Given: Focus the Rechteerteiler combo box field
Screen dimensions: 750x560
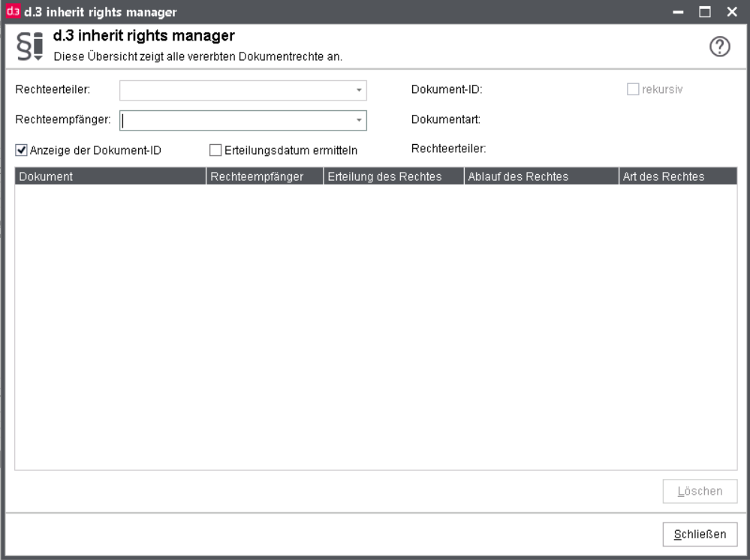Looking at the screenshot, I should 243,90.
